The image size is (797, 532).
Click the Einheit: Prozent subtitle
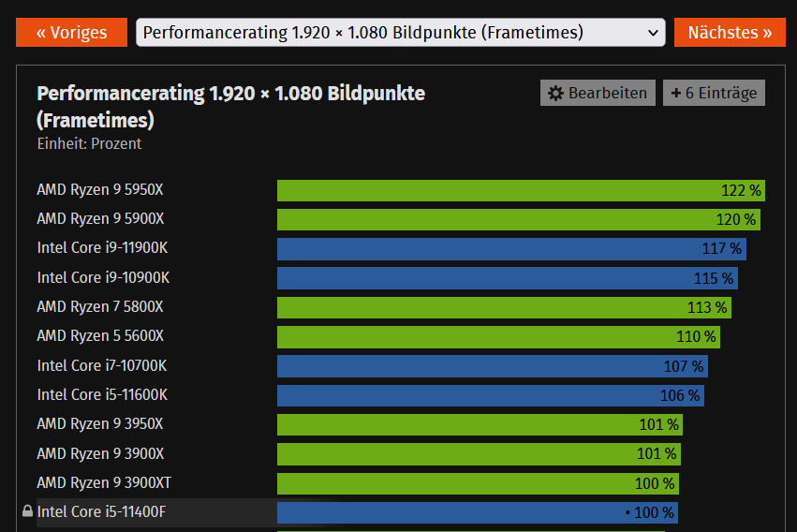90,144
